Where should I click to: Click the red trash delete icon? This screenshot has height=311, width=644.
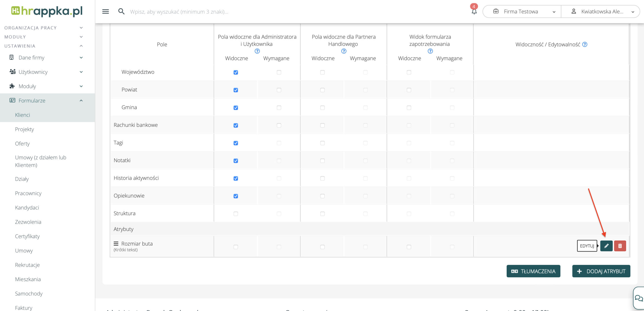[x=620, y=246]
